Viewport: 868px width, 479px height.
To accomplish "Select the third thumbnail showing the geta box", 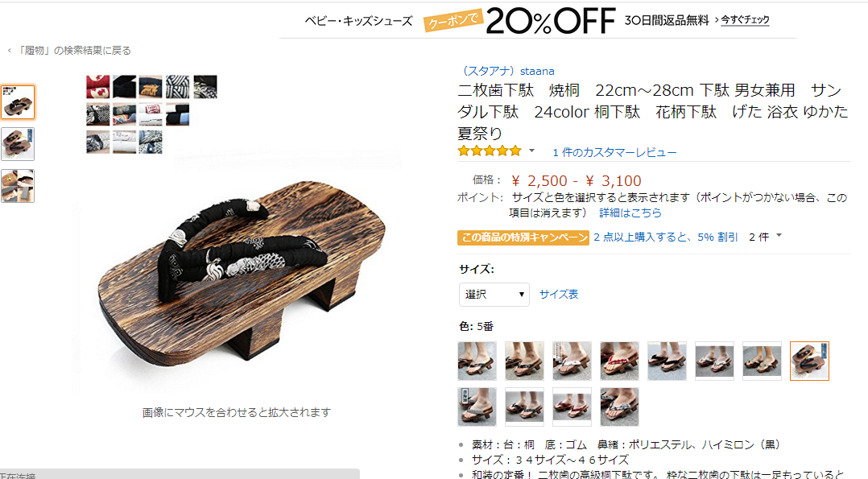I will 18,186.
